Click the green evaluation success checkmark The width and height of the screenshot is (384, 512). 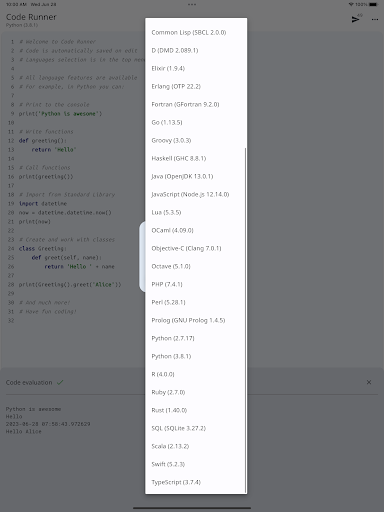pos(60,382)
